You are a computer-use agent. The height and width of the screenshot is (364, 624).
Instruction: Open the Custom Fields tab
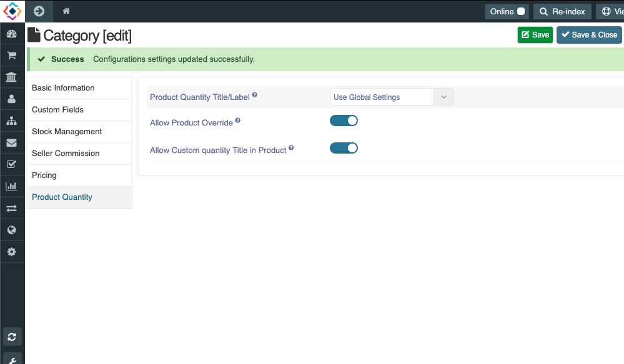coord(79,110)
